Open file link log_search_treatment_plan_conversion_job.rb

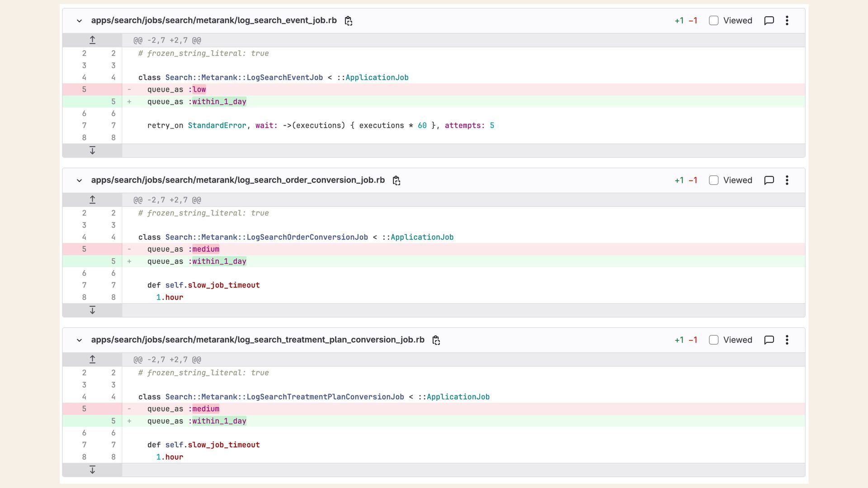point(258,340)
